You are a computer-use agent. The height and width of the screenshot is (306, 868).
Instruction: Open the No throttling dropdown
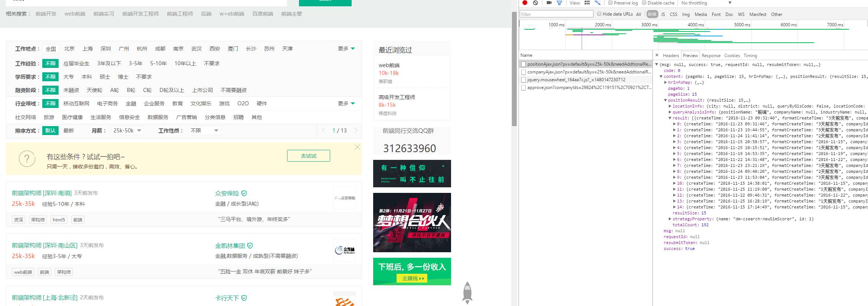706,3
